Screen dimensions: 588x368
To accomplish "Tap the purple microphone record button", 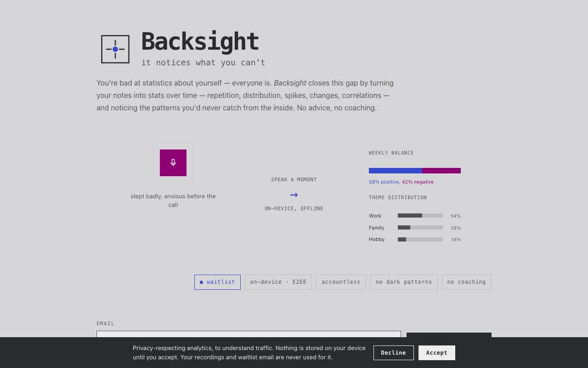I will (x=173, y=163).
